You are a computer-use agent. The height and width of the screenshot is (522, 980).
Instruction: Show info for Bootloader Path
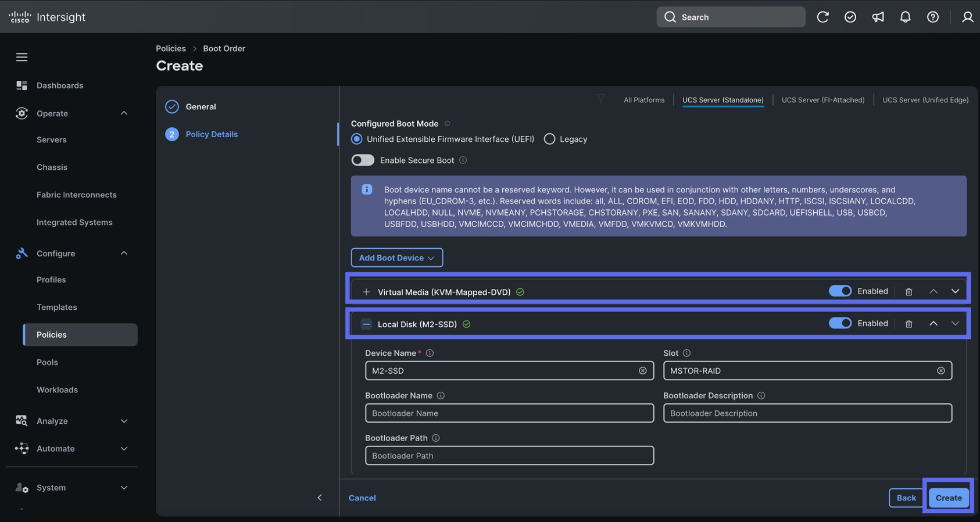pyautogui.click(x=436, y=438)
